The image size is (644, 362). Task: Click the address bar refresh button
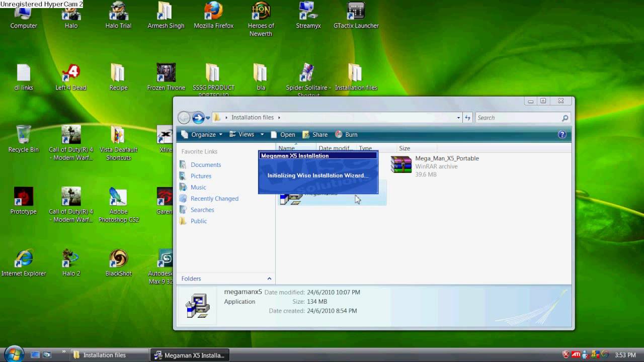pyautogui.click(x=467, y=118)
